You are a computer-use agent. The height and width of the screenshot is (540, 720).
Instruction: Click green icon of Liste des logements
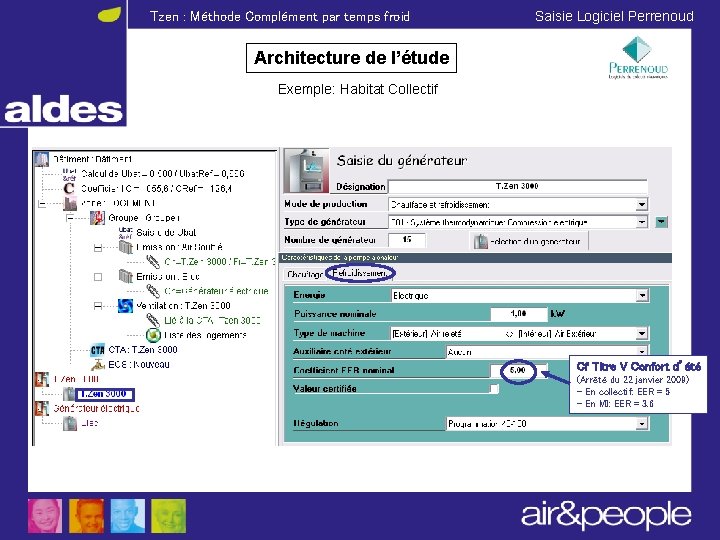pyautogui.click(x=153, y=335)
